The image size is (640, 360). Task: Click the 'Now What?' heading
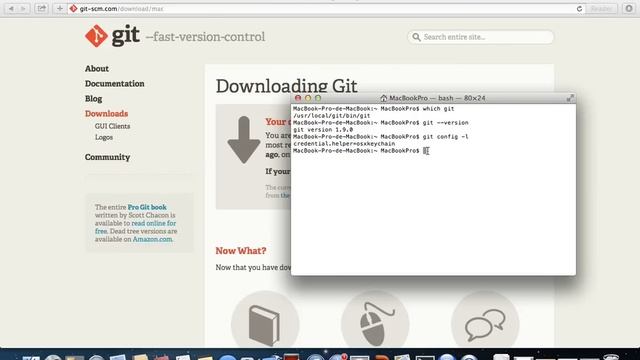(241, 251)
